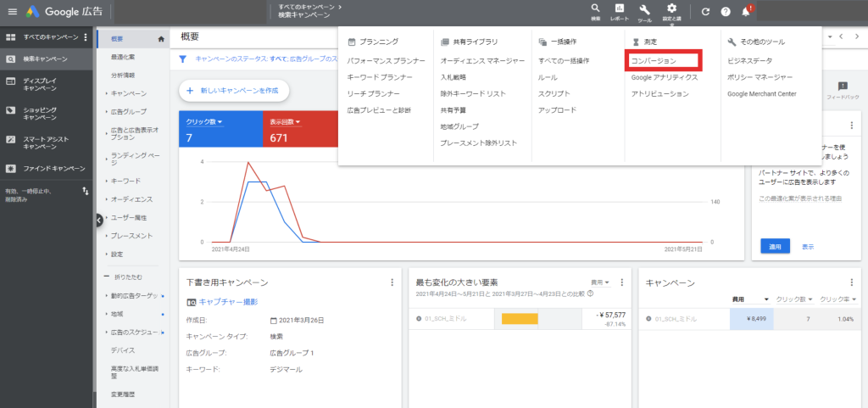Viewport: 868px width, 408px height.
Task: Click the sort arrows icon under campaign list
Action: [x=86, y=191]
